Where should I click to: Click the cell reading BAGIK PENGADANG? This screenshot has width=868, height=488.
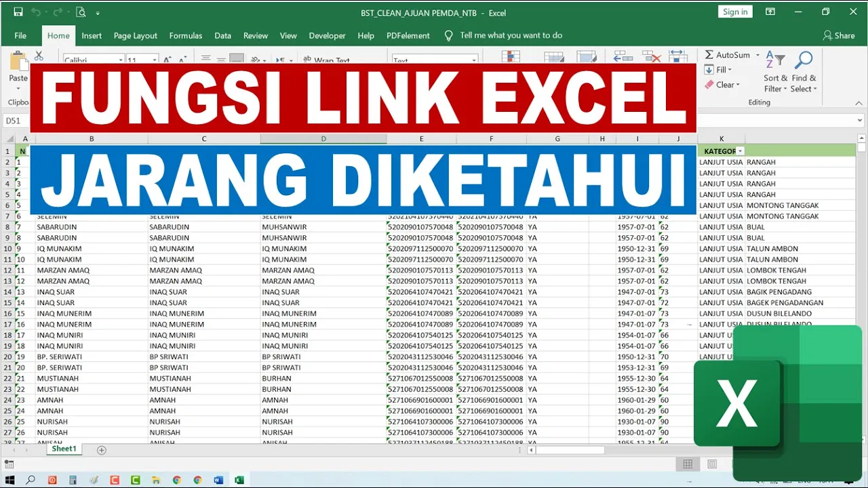tap(779, 292)
